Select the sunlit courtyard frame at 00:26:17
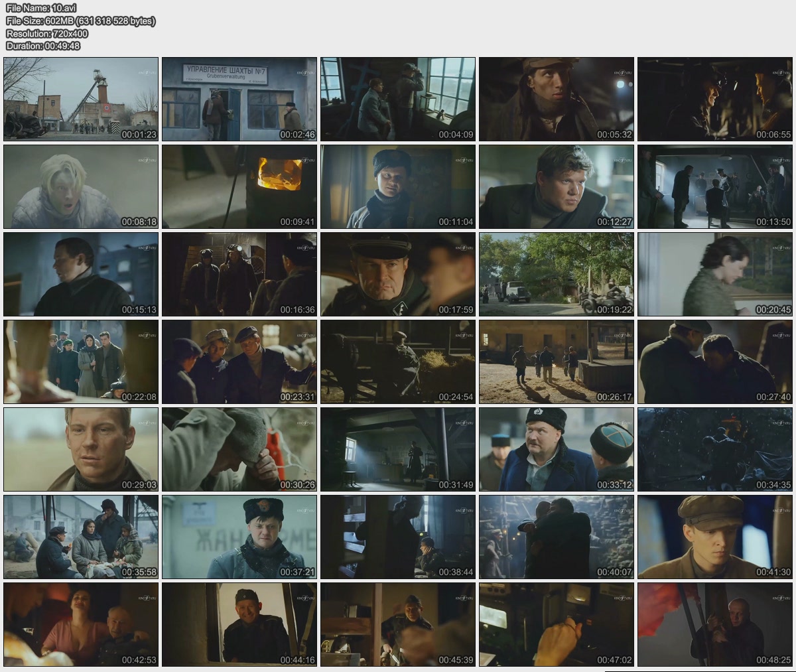 [557, 362]
